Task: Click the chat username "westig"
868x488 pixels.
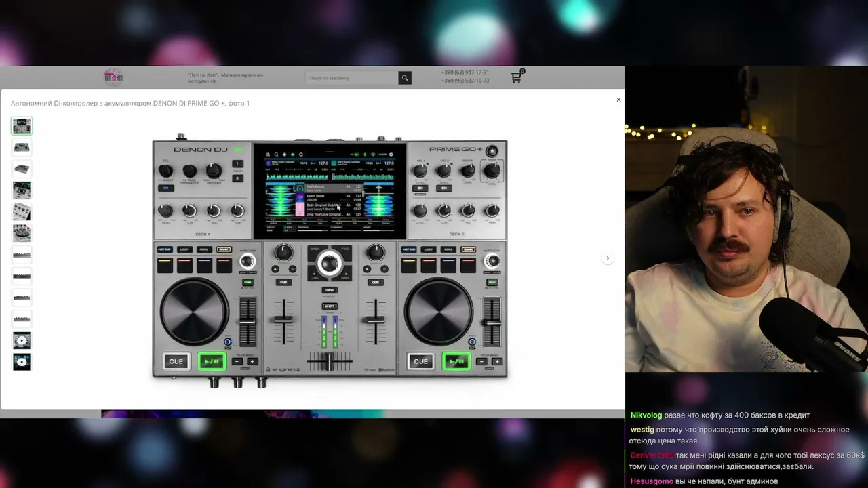Action: pos(642,430)
